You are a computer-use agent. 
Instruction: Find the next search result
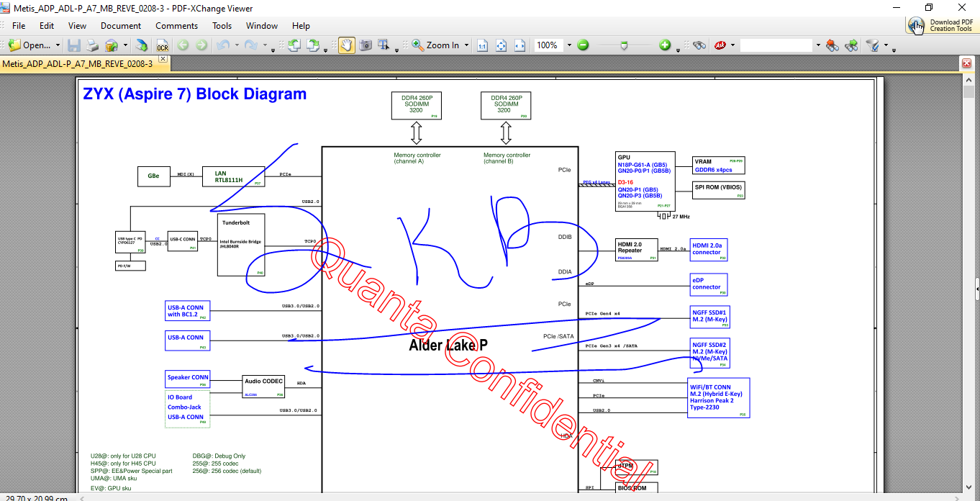click(851, 45)
